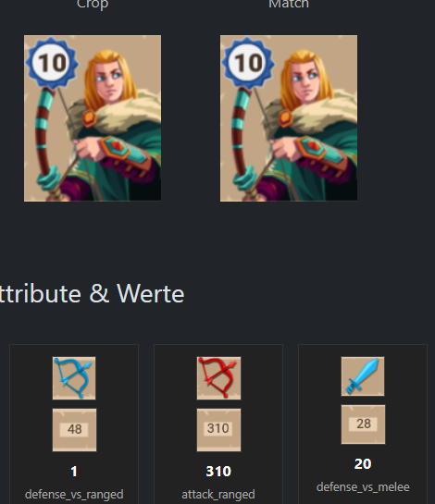Select the value box showing 310

point(218,430)
